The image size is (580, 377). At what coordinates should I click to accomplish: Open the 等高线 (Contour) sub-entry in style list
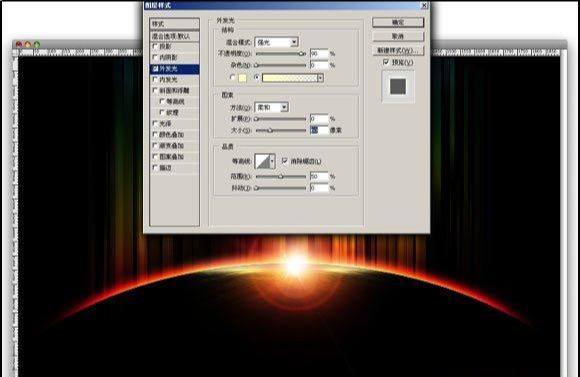[175, 101]
